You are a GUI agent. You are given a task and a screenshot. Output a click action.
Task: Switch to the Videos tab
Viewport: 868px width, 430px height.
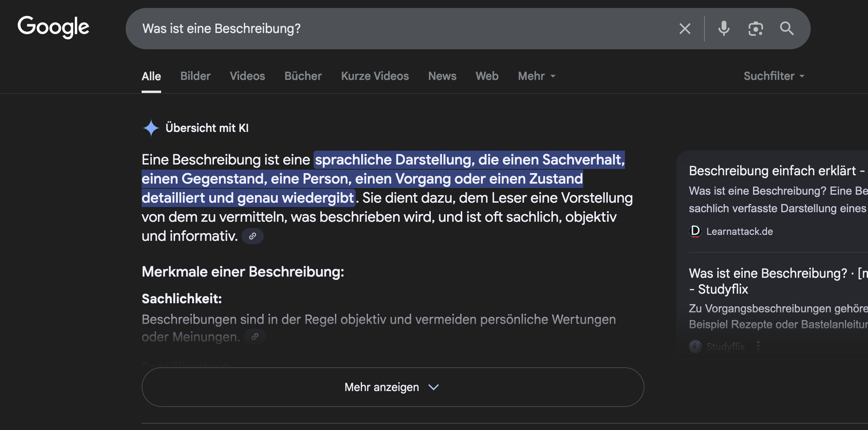247,76
